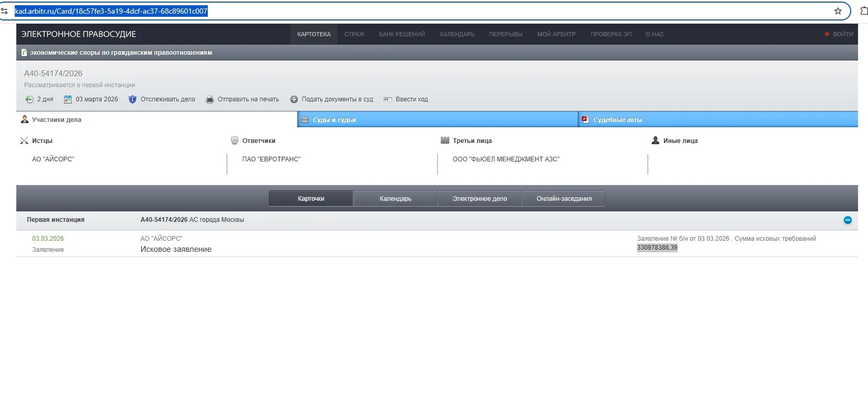Click the browser address bar URL field
The image size is (868, 399).
(x=421, y=11)
